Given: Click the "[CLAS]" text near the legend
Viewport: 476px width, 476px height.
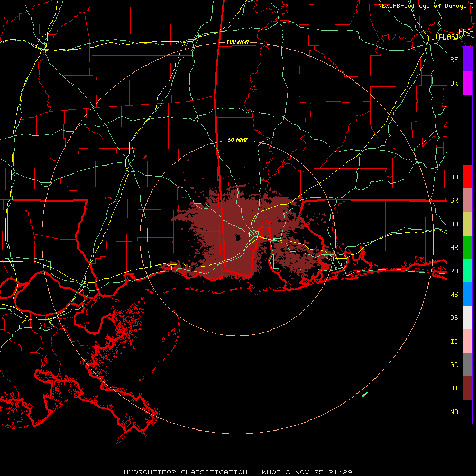Looking at the screenshot, I should 447,37.
